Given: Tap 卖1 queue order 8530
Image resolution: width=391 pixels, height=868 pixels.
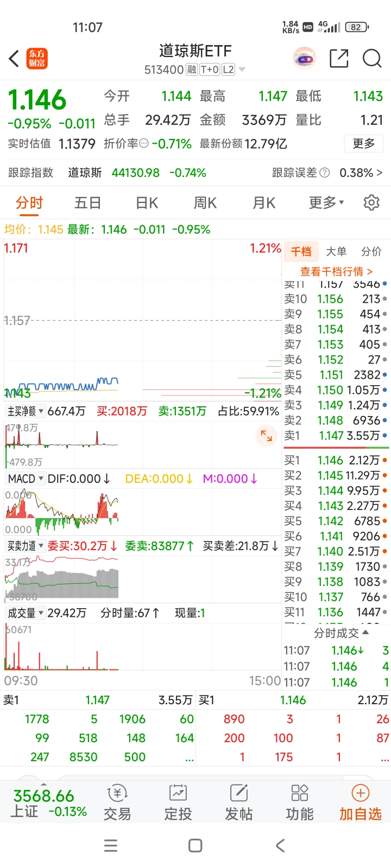Looking at the screenshot, I should (x=84, y=757).
